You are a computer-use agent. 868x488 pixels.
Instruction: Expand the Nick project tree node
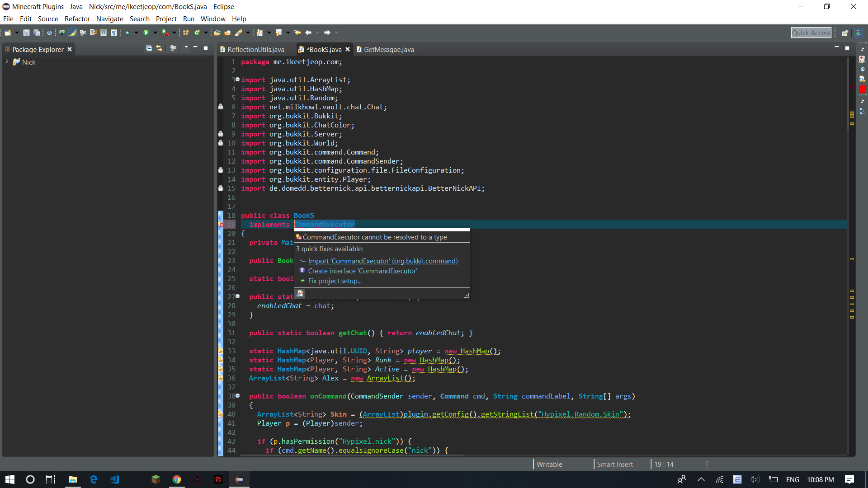pyautogui.click(x=7, y=61)
